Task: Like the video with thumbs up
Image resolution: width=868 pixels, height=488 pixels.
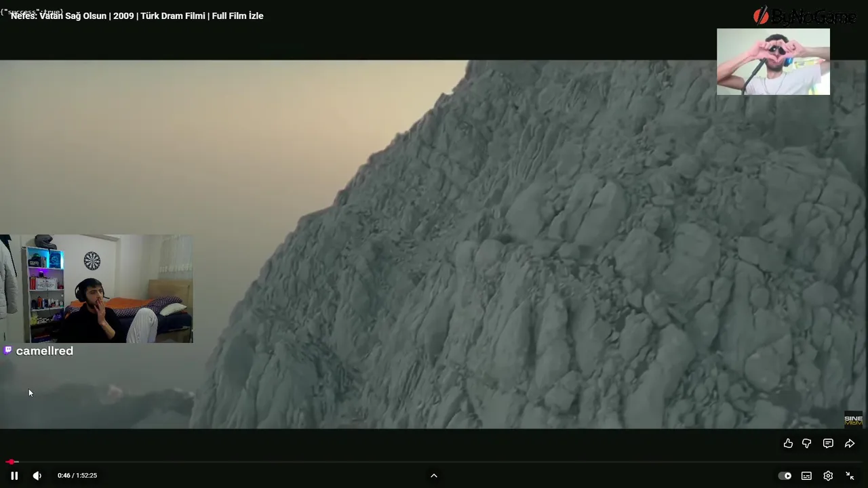Action: coord(788,443)
